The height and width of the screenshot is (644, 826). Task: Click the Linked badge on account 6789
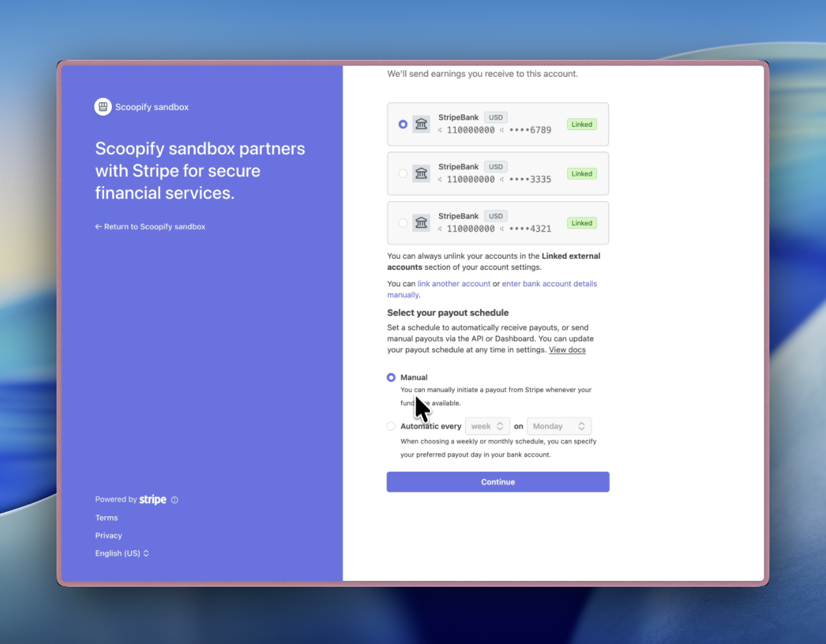pyautogui.click(x=581, y=124)
